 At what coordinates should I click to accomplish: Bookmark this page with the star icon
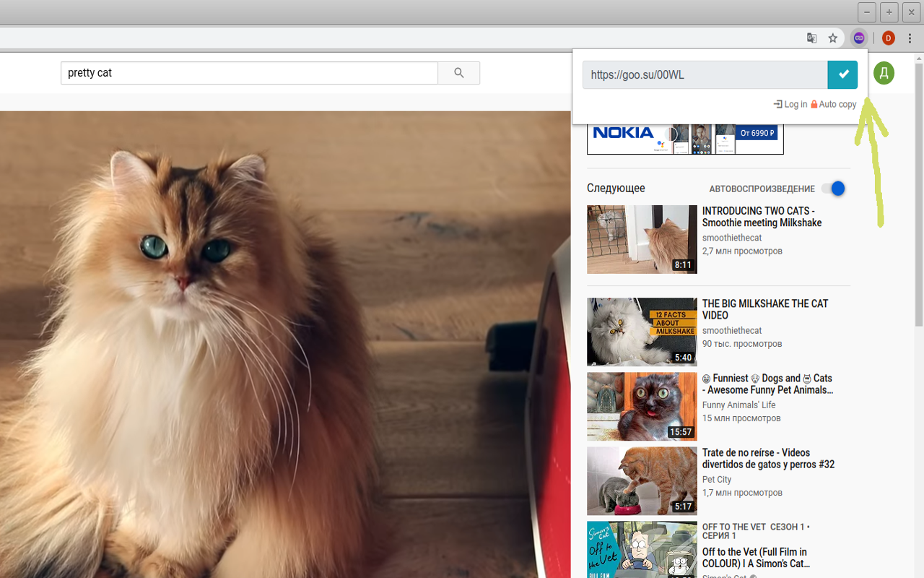pyautogui.click(x=833, y=38)
